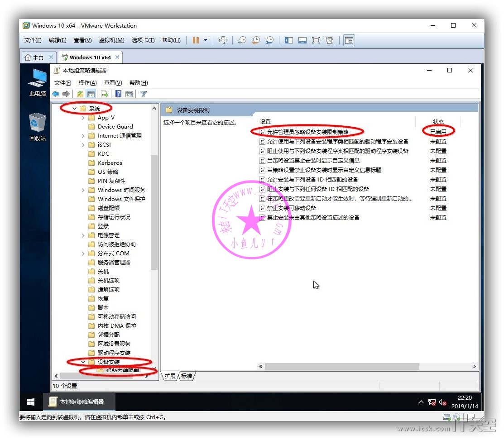The image size is (504, 440).
Task: Take a VM snapshot using the clock-plus icon
Action: point(242,40)
